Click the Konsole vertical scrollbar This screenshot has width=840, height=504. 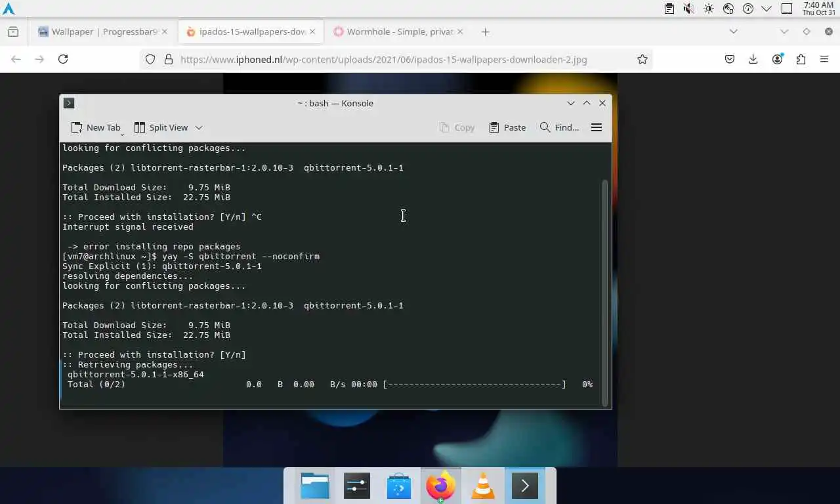coord(605,292)
